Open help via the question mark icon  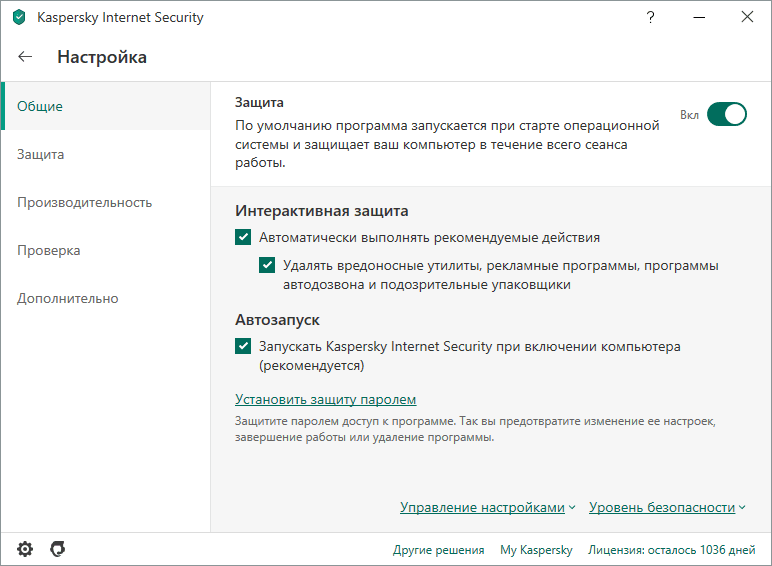(650, 17)
